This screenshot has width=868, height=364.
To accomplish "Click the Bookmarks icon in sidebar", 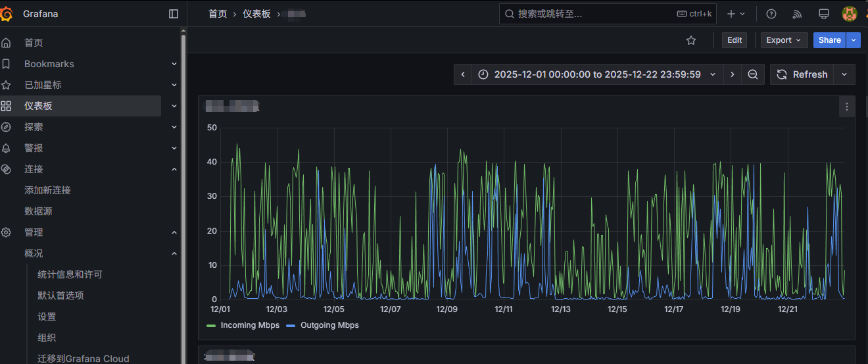I will point(6,64).
